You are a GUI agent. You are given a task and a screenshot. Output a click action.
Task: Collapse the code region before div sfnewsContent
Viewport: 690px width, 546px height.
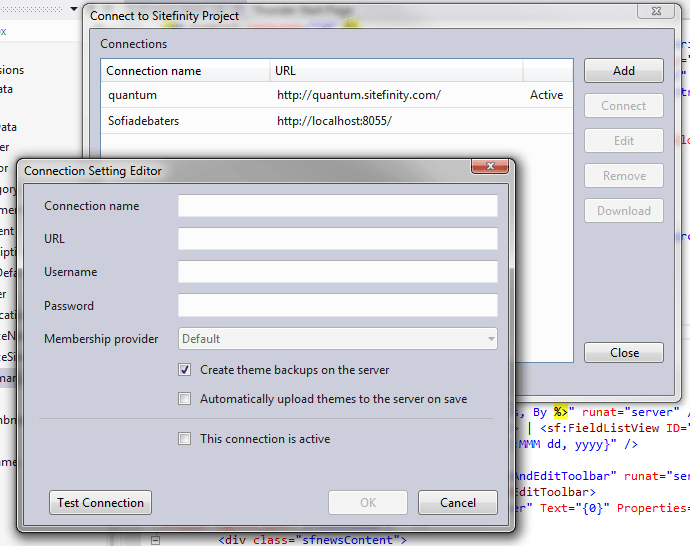(155, 541)
